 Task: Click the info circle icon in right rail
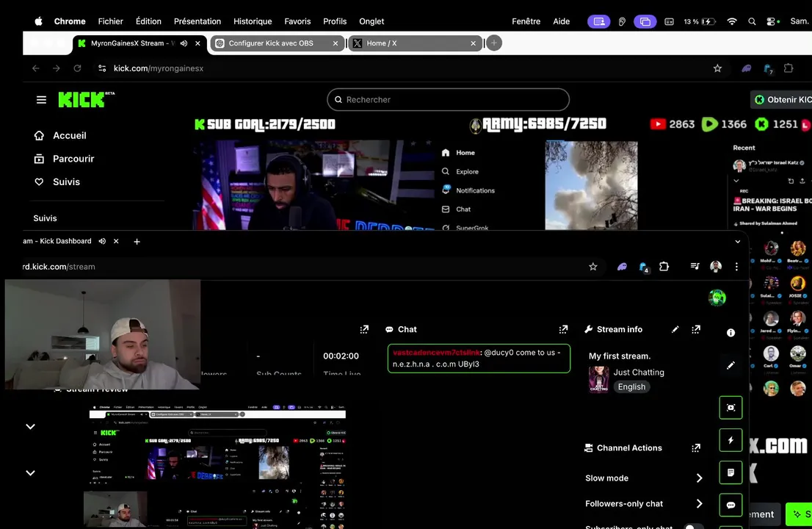(x=731, y=333)
